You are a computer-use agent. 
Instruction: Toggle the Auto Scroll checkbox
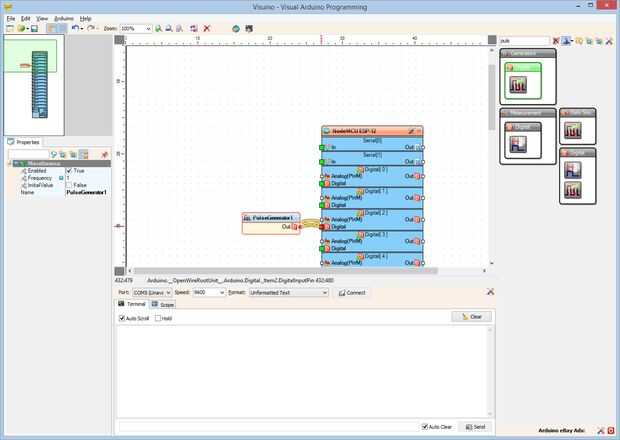point(122,318)
